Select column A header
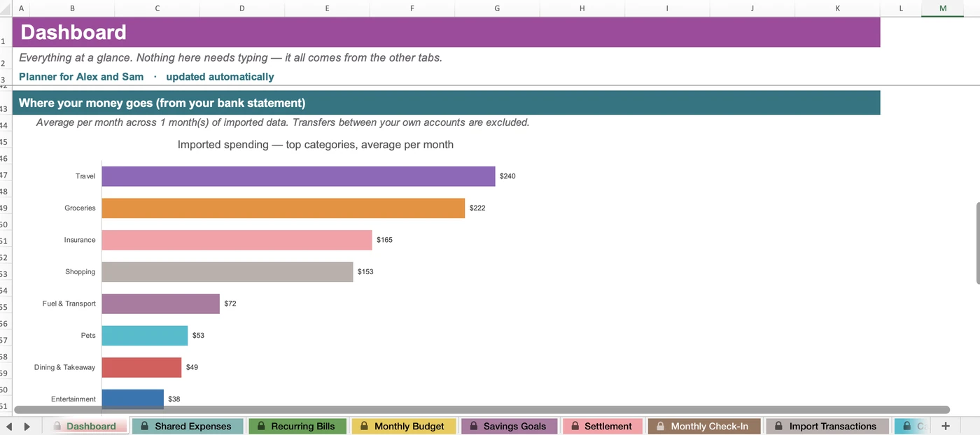This screenshot has width=980, height=435. [21, 8]
